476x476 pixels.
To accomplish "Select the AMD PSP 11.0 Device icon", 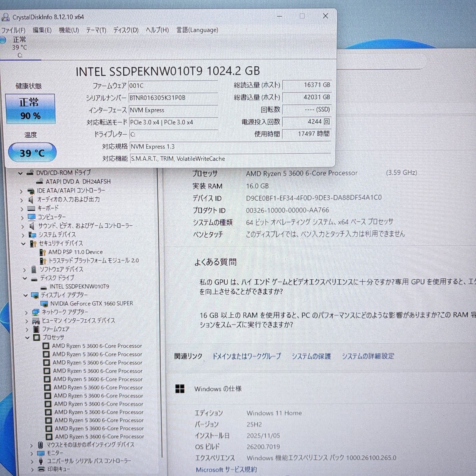I will click(42, 252).
